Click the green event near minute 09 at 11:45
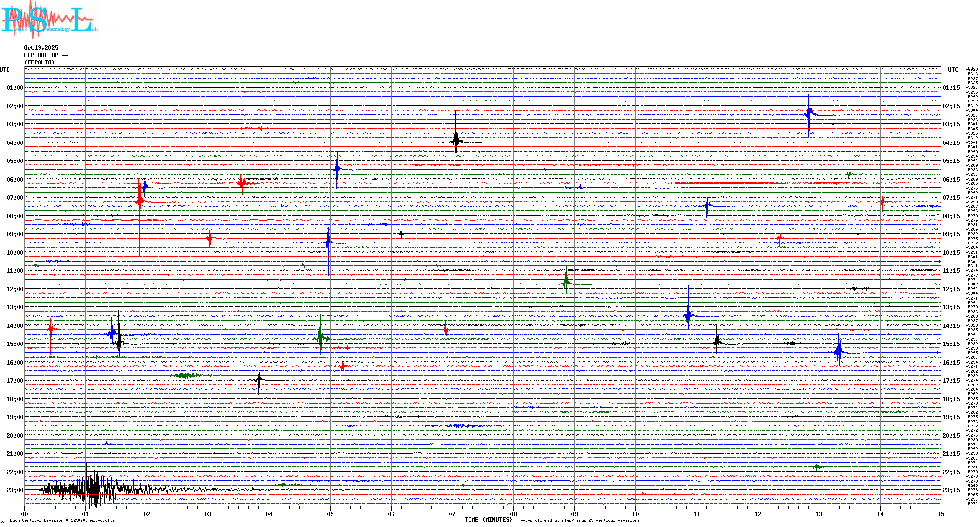The image size is (980, 527). click(x=566, y=283)
